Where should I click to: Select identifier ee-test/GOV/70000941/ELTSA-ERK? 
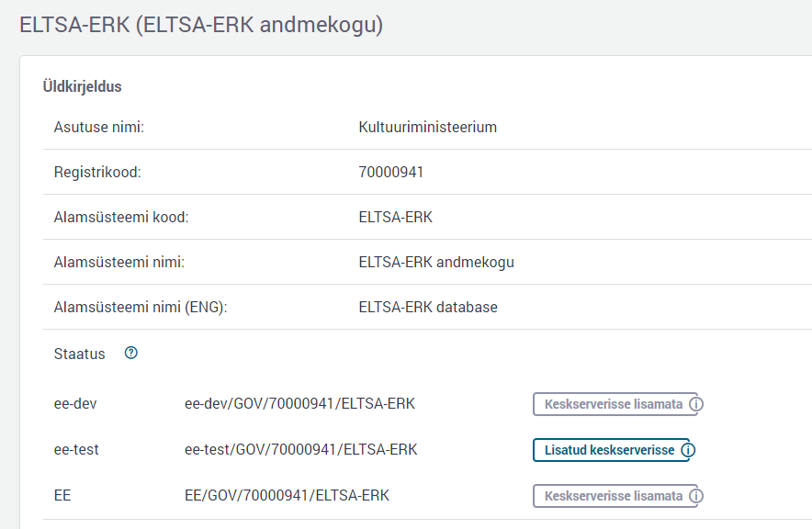[301, 449]
